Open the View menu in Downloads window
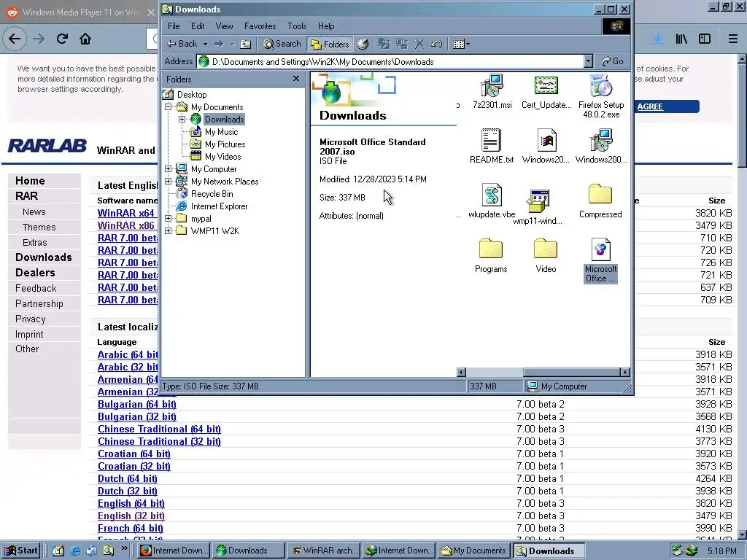 (x=224, y=26)
